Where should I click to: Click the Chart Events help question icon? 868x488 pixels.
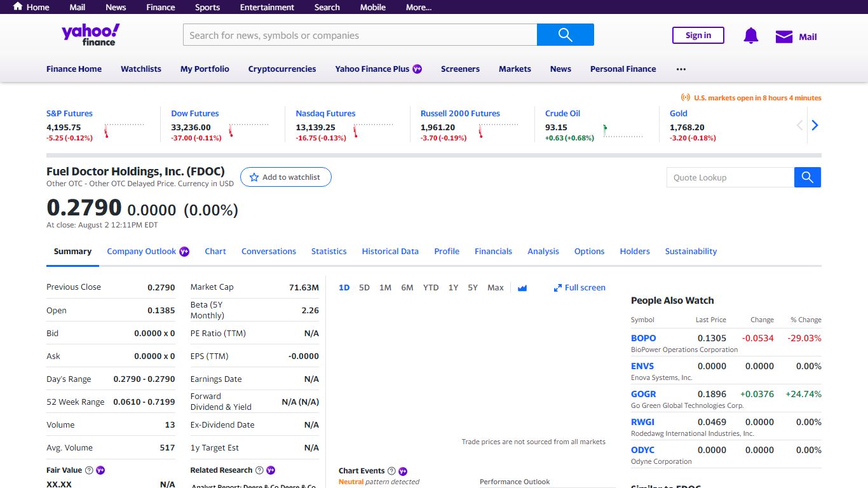pos(391,471)
